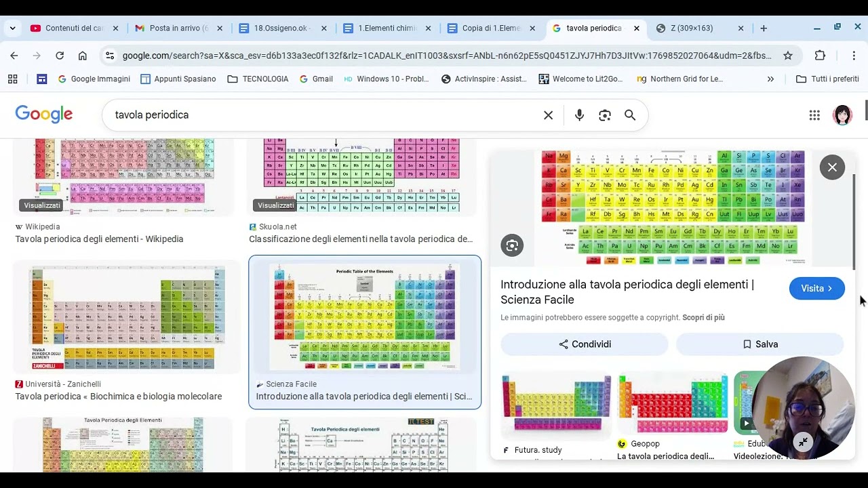Switch to the Posta in arrivo Gmail tab
868x488 pixels.
pos(178,28)
